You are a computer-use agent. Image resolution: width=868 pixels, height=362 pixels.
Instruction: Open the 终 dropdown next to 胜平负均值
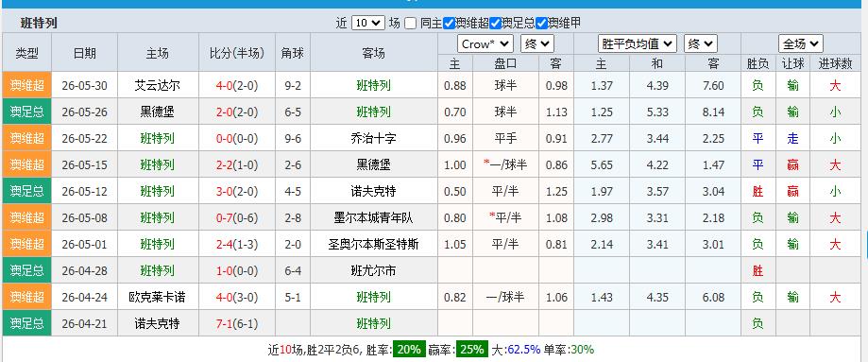700,43
